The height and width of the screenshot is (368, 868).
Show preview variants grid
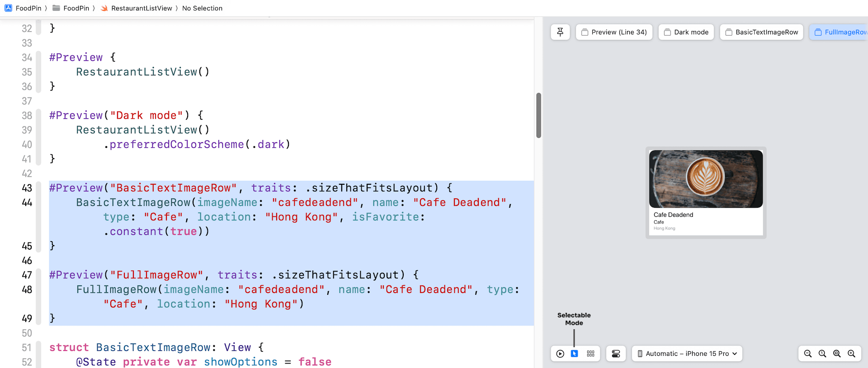click(590, 354)
